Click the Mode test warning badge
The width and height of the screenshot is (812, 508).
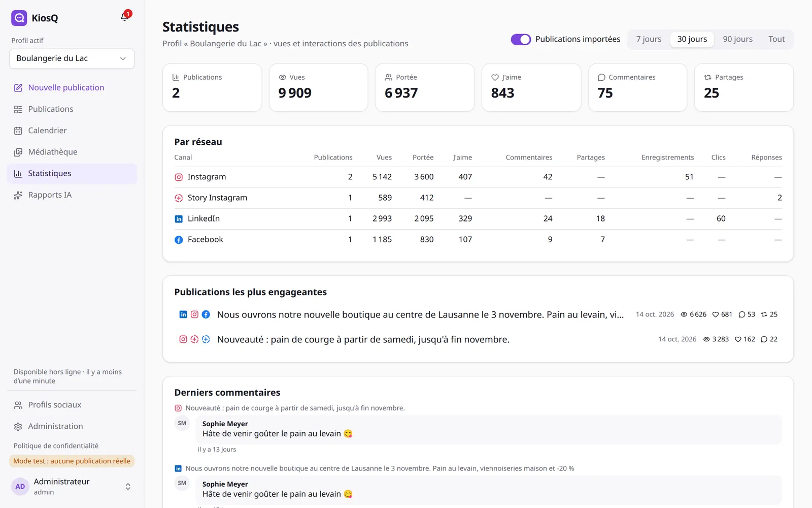[x=72, y=461]
